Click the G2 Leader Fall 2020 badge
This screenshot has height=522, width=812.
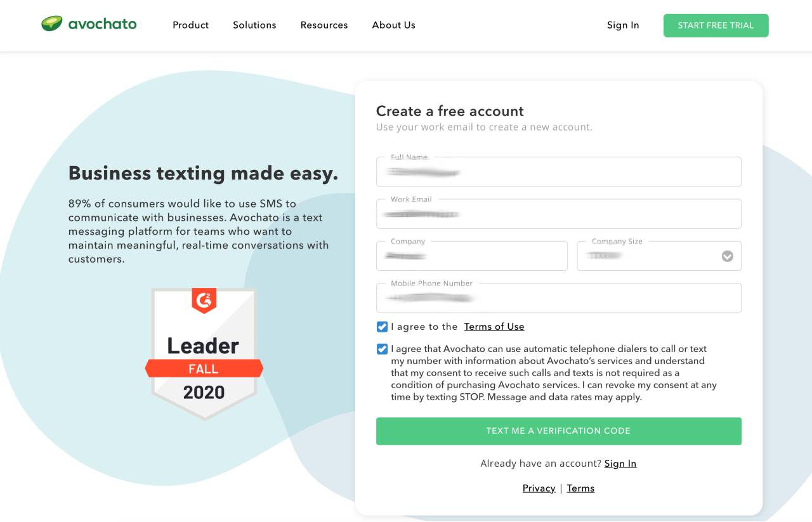click(x=204, y=353)
